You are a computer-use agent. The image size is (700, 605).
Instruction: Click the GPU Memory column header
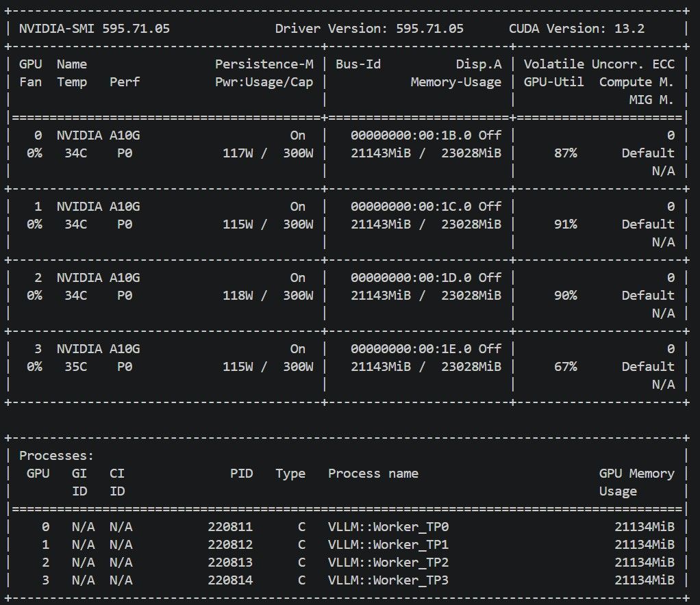[636, 474]
